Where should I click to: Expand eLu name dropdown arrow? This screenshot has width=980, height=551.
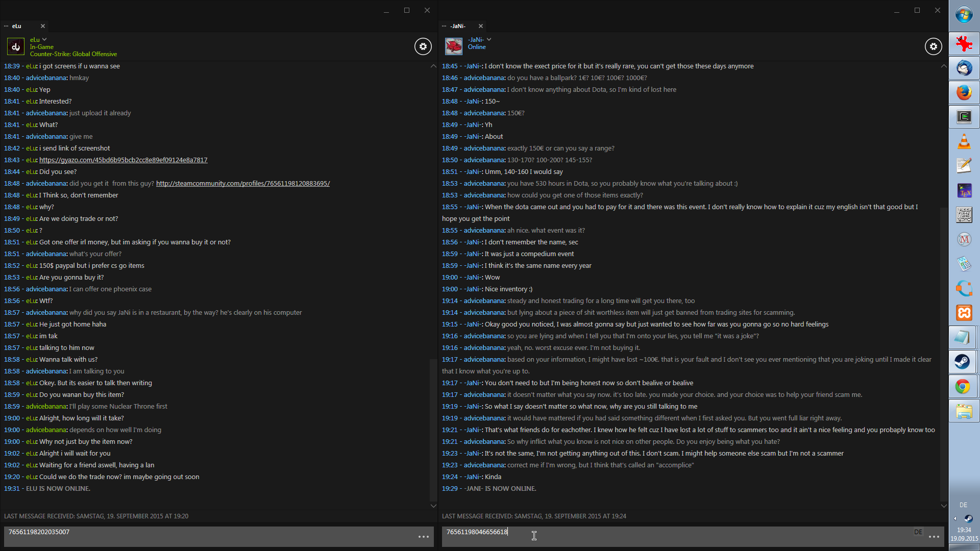point(44,39)
